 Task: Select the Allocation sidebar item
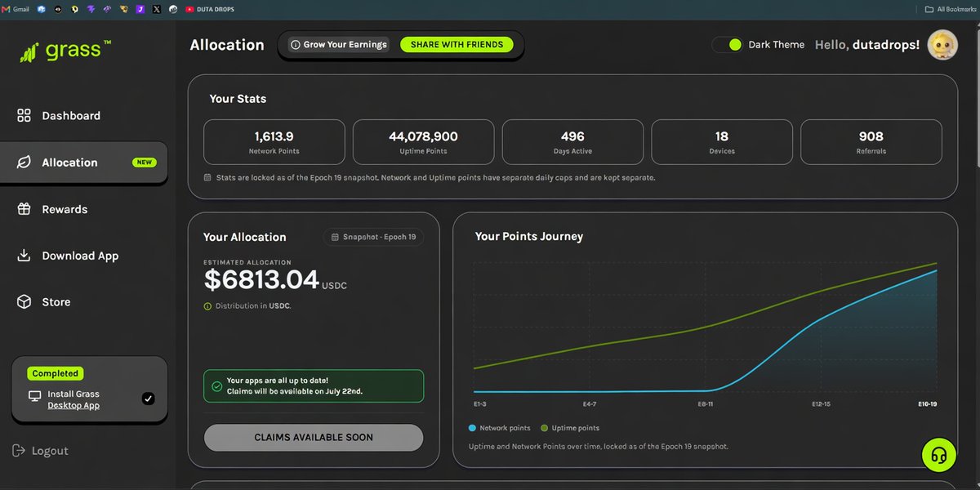click(84, 163)
